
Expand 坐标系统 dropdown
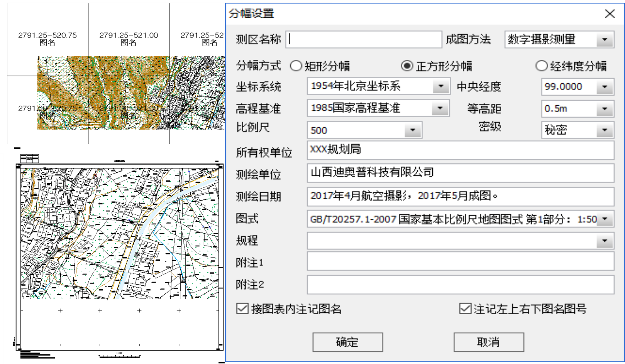click(440, 86)
